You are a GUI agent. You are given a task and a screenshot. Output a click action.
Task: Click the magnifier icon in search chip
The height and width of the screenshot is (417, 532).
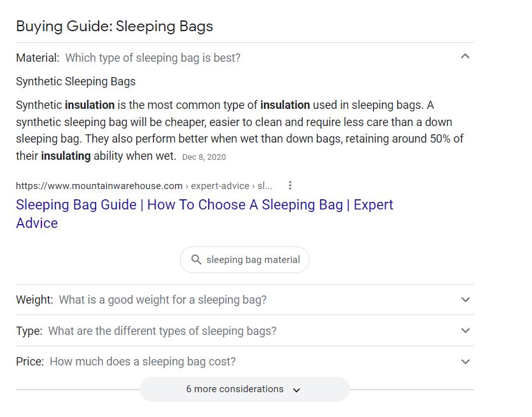tap(196, 260)
